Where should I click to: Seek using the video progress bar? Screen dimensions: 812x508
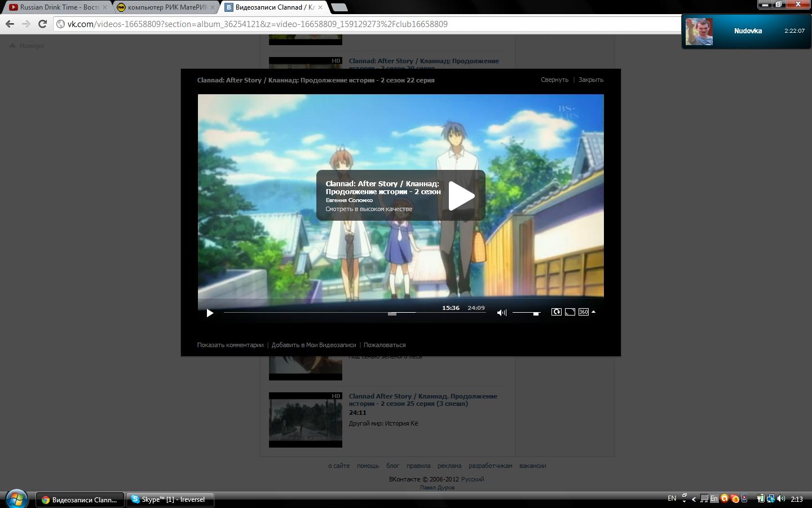(355, 313)
